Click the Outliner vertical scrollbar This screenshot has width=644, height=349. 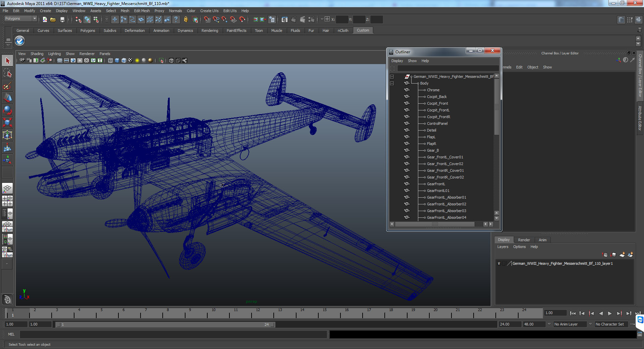point(497,107)
